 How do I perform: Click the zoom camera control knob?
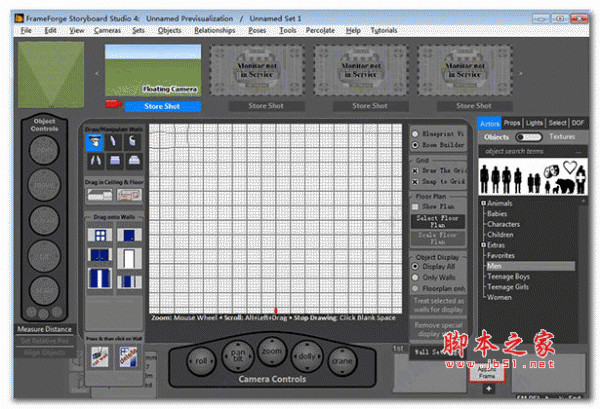[272, 351]
